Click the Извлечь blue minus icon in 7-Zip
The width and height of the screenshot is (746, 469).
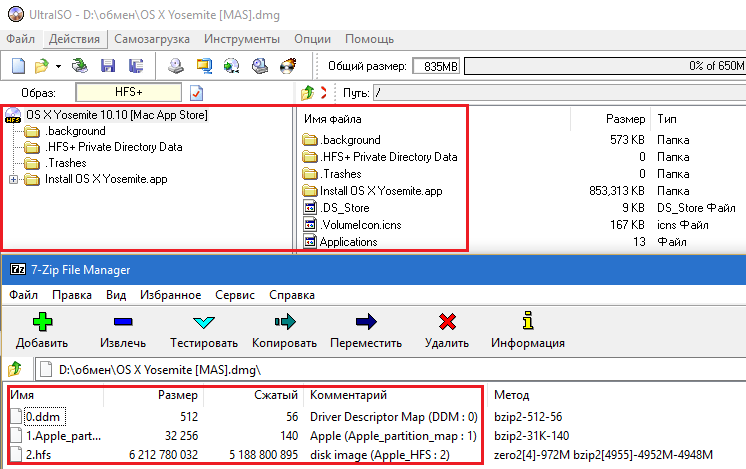pyautogui.click(x=123, y=322)
